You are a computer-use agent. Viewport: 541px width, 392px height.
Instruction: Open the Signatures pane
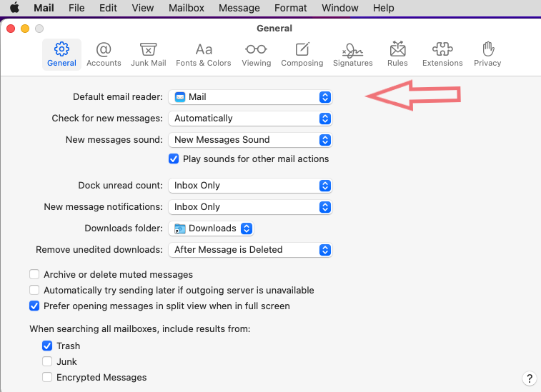[352, 54]
